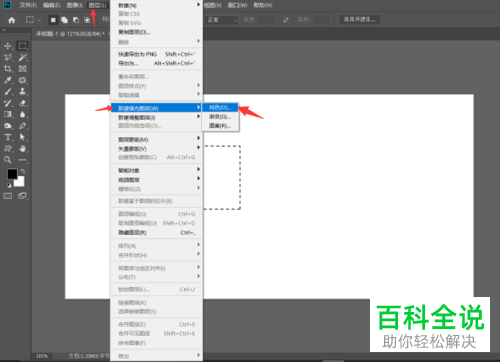Expand the 矢量蒙版(V) submenu
This screenshot has height=362, width=500.
[156, 149]
